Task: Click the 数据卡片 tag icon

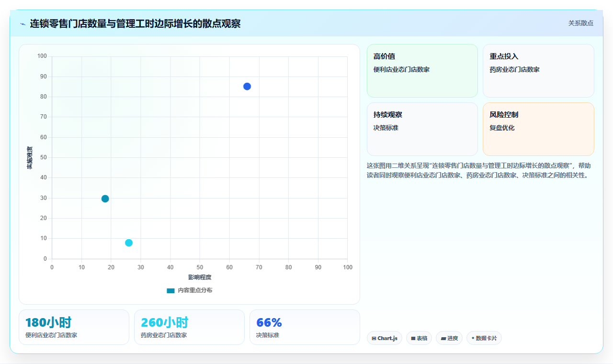Action: (x=473, y=338)
